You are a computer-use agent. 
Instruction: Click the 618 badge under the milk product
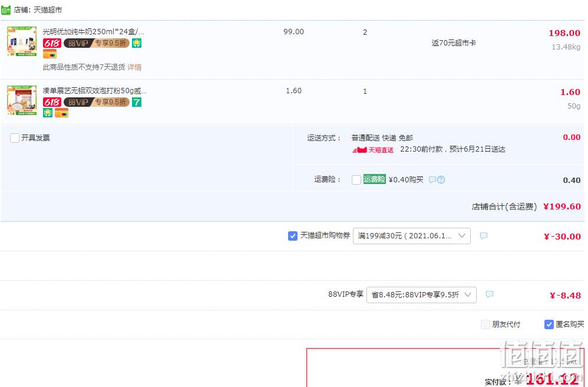coord(52,43)
